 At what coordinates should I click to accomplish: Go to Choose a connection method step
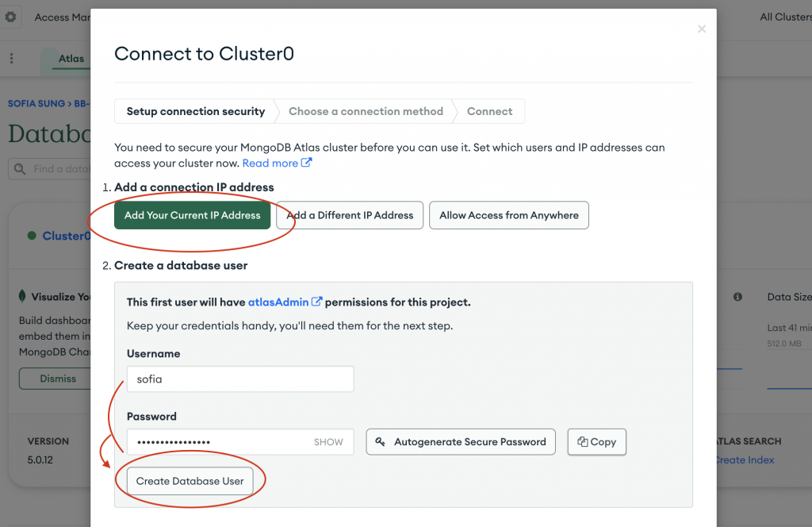click(x=366, y=112)
